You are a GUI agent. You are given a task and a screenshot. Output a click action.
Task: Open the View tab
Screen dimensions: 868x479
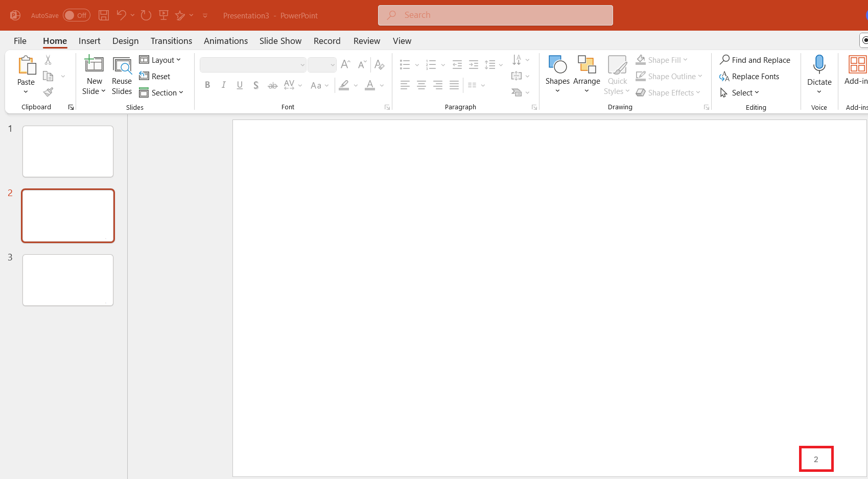pos(402,41)
